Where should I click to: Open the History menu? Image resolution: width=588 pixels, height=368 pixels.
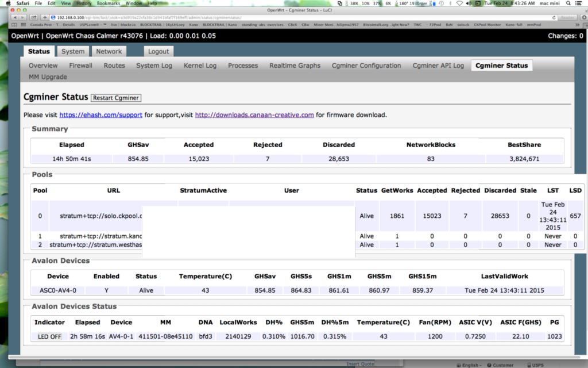tap(84, 3)
